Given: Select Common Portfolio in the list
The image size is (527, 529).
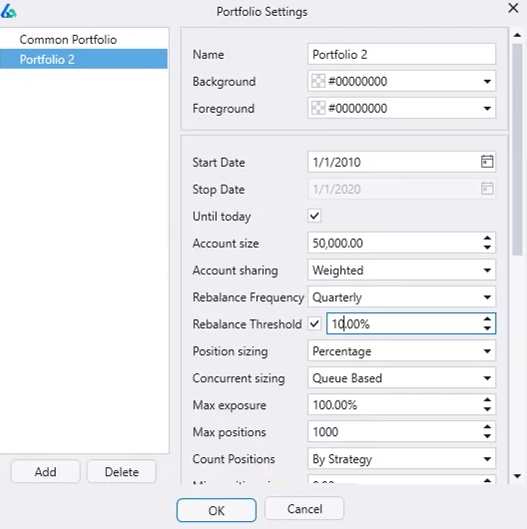Looking at the screenshot, I should (x=84, y=39).
